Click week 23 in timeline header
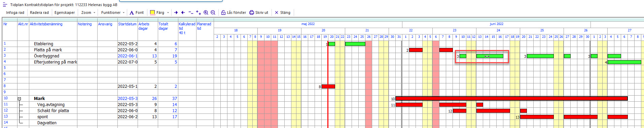This screenshot has height=128, width=644. click(454, 30)
